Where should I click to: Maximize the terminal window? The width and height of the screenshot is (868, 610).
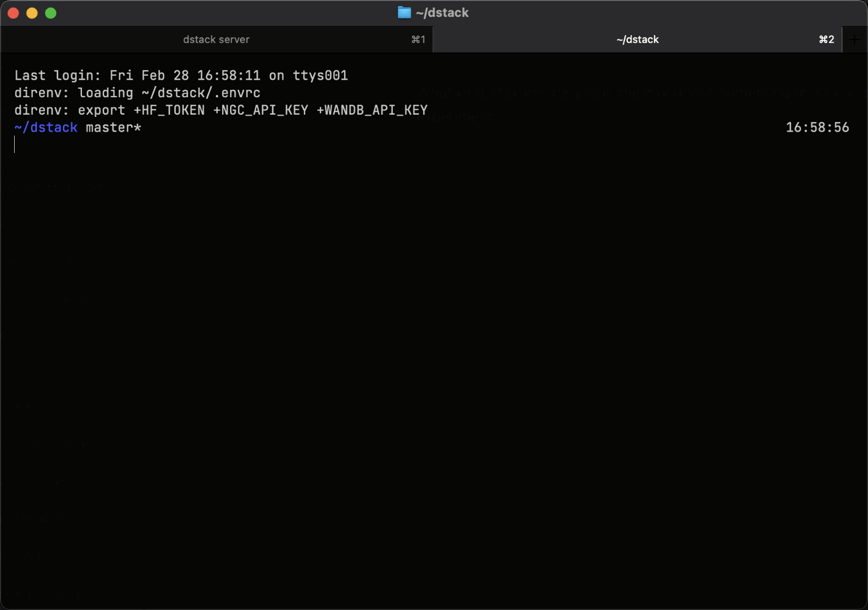coord(51,13)
